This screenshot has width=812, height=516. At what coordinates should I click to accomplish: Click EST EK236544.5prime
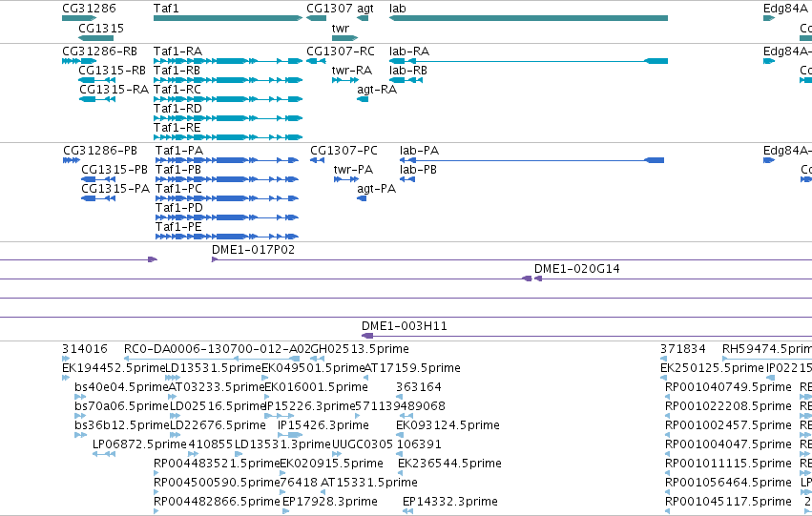click(401, 474)
